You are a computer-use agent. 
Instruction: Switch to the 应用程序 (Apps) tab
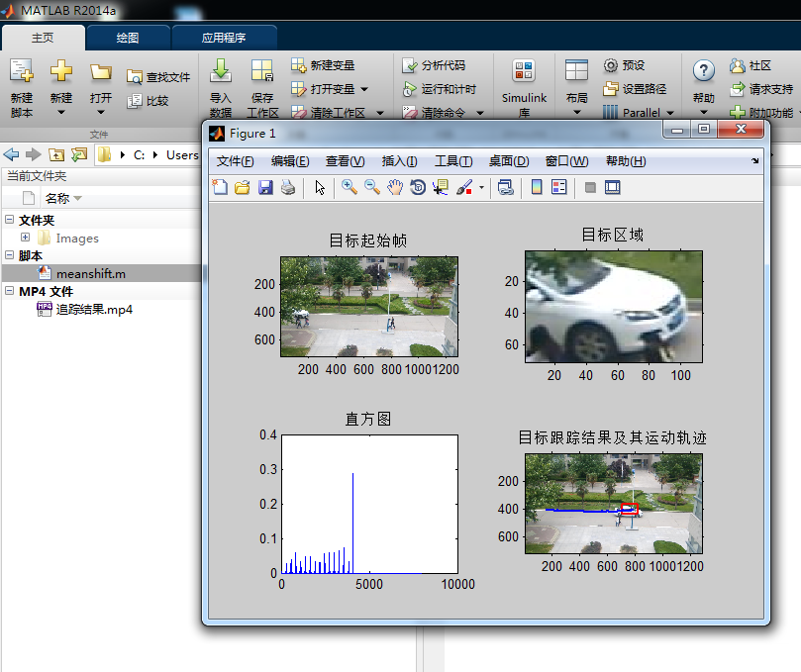click(224, 38)
